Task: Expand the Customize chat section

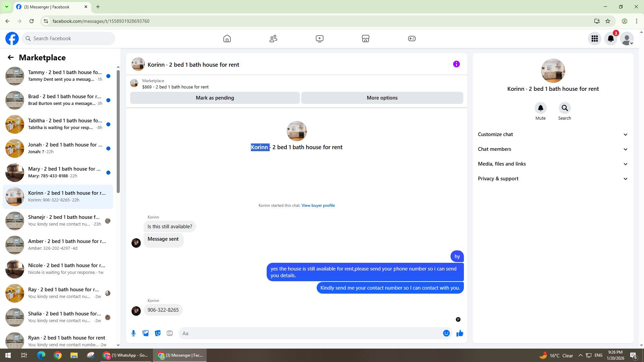Action: click(x=553, y=134)
